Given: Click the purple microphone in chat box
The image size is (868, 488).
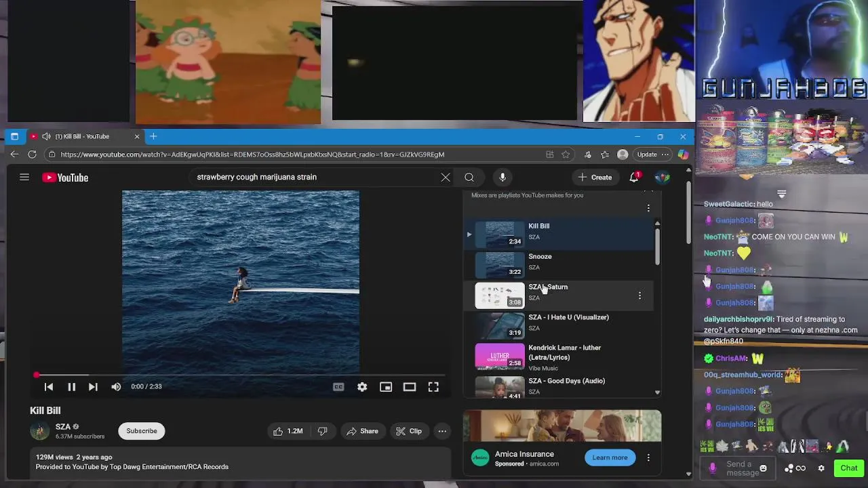Looking at the screenshot, I should 712,468.
